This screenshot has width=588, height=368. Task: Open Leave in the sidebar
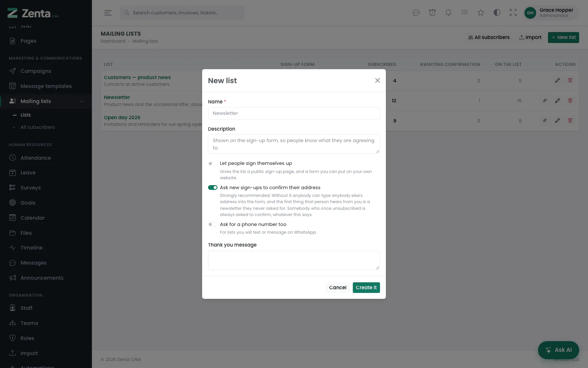coord(46,173)
